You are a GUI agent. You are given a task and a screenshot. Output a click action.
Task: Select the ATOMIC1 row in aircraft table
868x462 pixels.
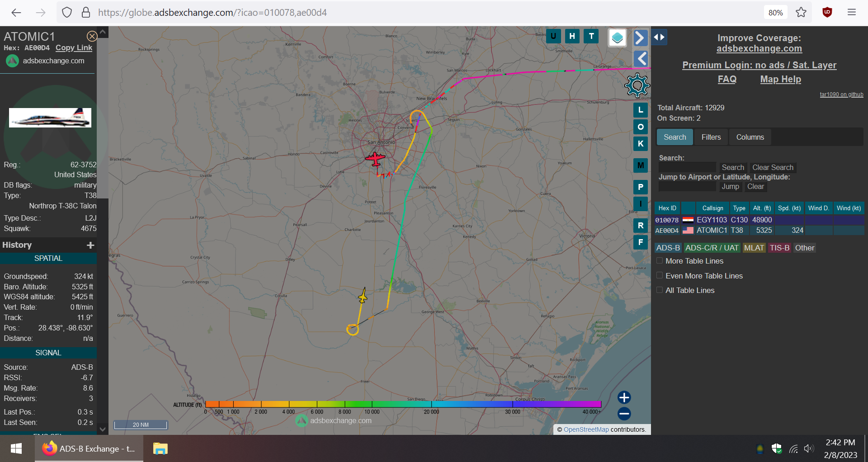(759, 230)
